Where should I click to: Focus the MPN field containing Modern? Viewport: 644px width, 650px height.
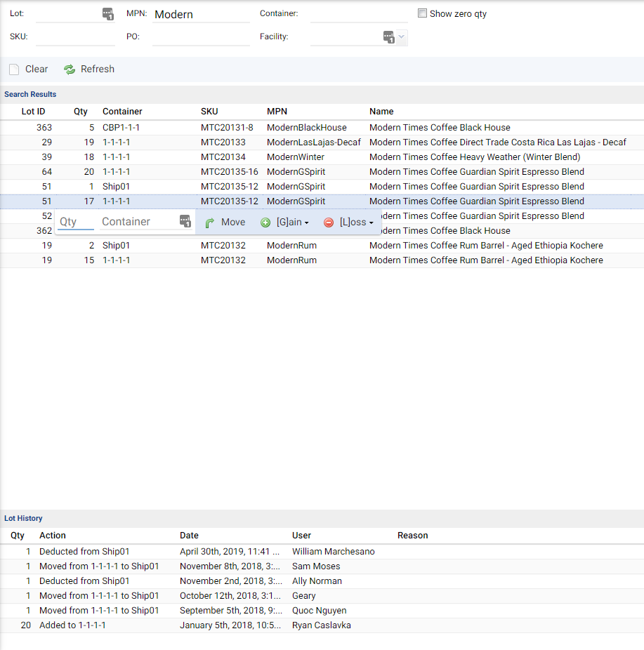(x=201, y=15)
